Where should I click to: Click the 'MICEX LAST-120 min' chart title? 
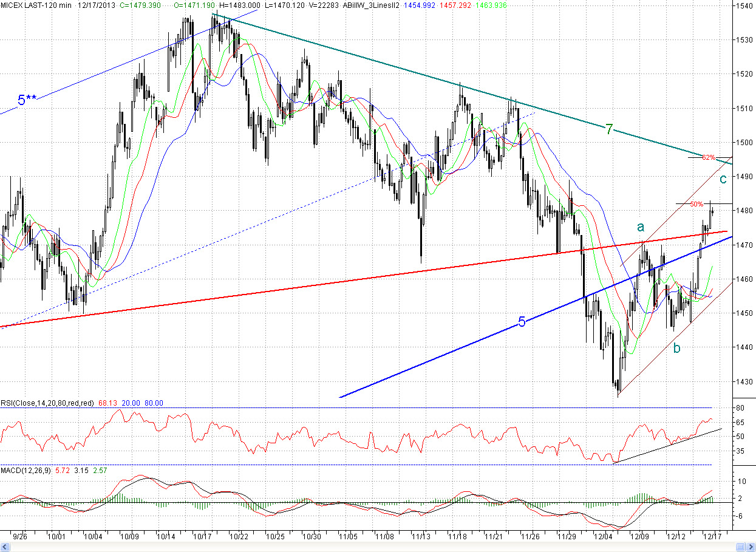[35, 5]
